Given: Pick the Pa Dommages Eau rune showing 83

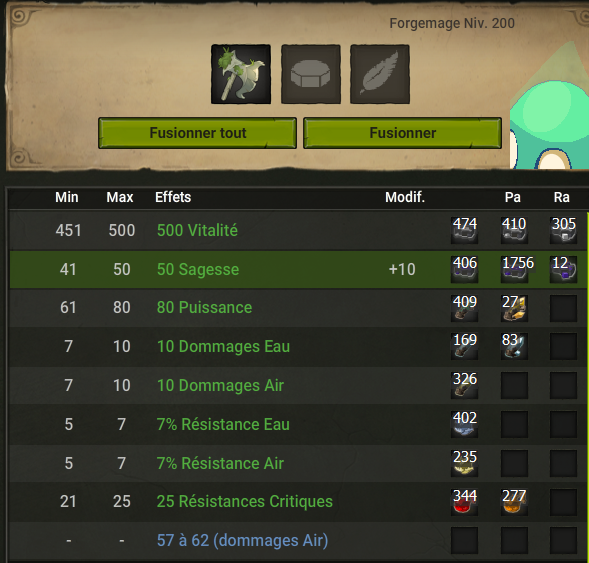Looking at the screenshot, I should click(514, 346).
